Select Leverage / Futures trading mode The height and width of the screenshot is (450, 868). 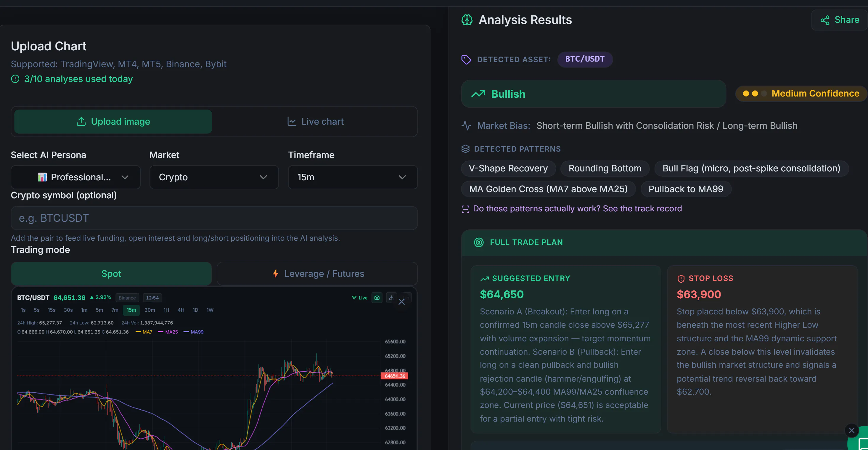[x=317, y=274]
